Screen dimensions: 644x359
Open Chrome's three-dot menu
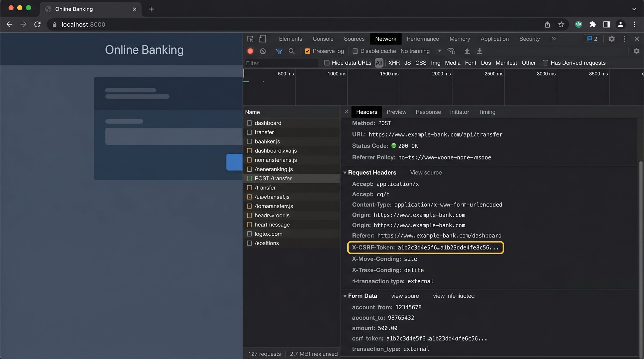point(634,24)
